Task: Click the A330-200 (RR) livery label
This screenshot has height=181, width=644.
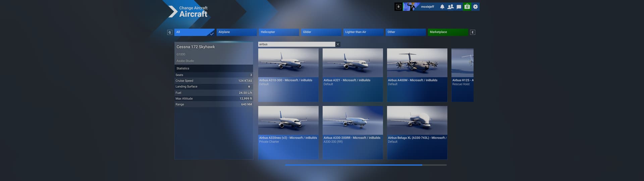Action: tap(333, 142)
